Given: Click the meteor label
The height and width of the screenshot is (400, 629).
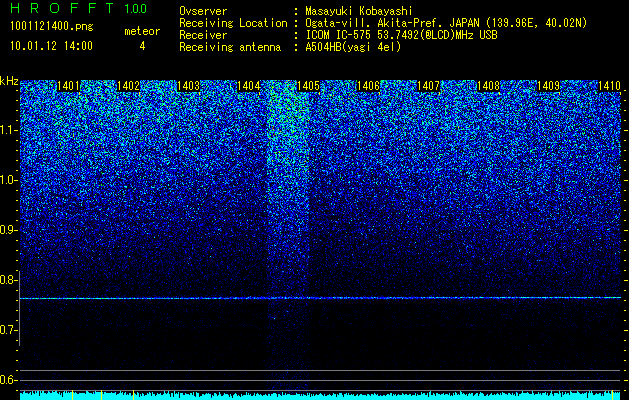Looking at the screenshot, I should 142,31.
